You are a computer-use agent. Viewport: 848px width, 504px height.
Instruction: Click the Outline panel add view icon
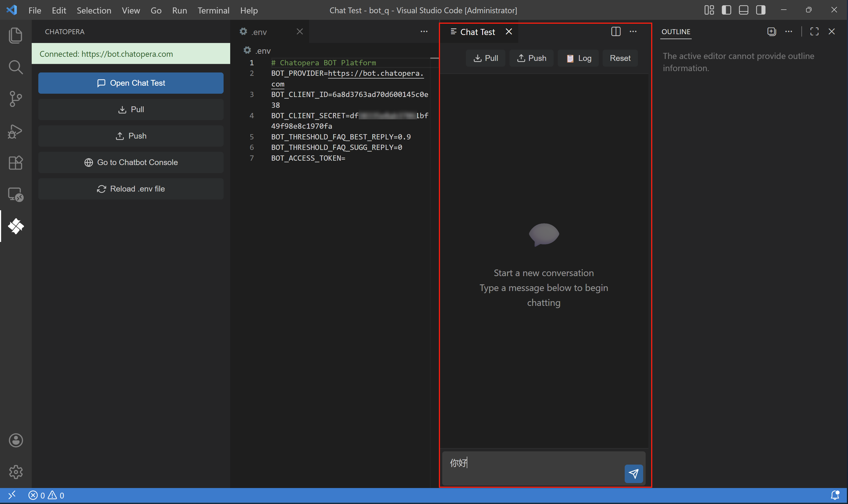[772, 32]
